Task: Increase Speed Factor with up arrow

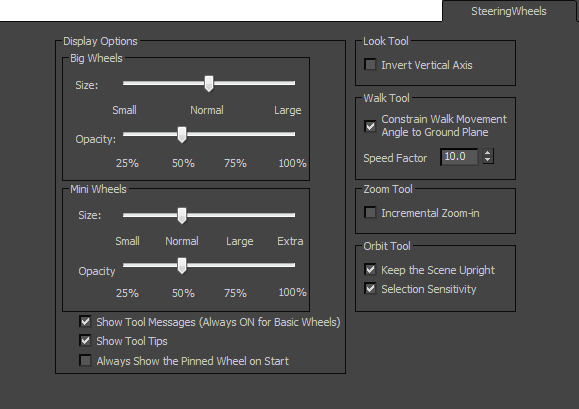Action: pos(488,153)
